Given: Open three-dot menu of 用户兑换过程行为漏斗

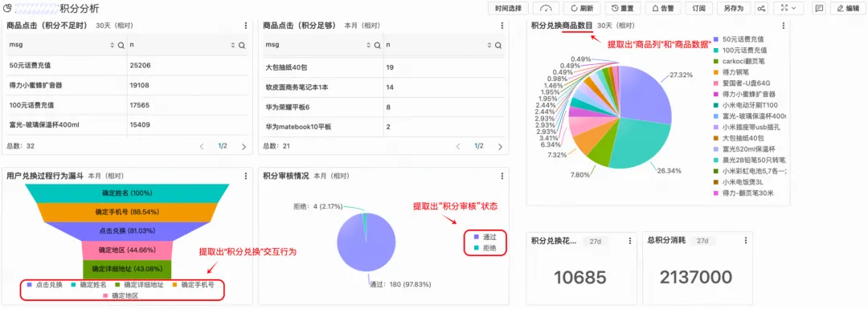Looking at the screenshot, I should coord(246,177).
